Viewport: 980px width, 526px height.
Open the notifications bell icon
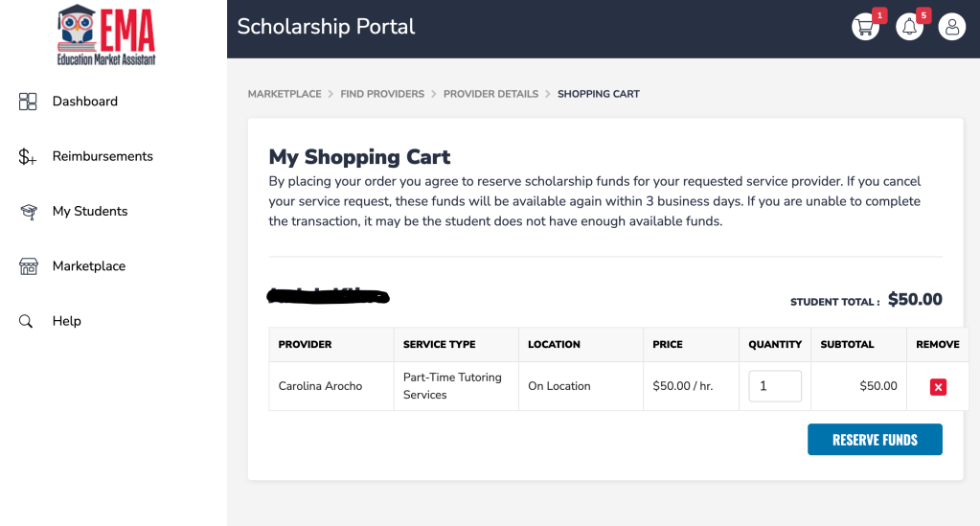[909, 27]
